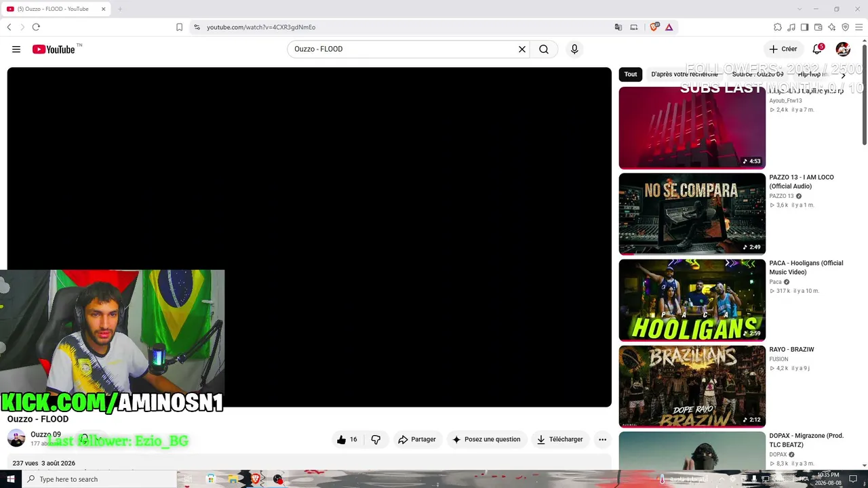Open the Windows notification center
868x488 pixels.
pos(853,479)
